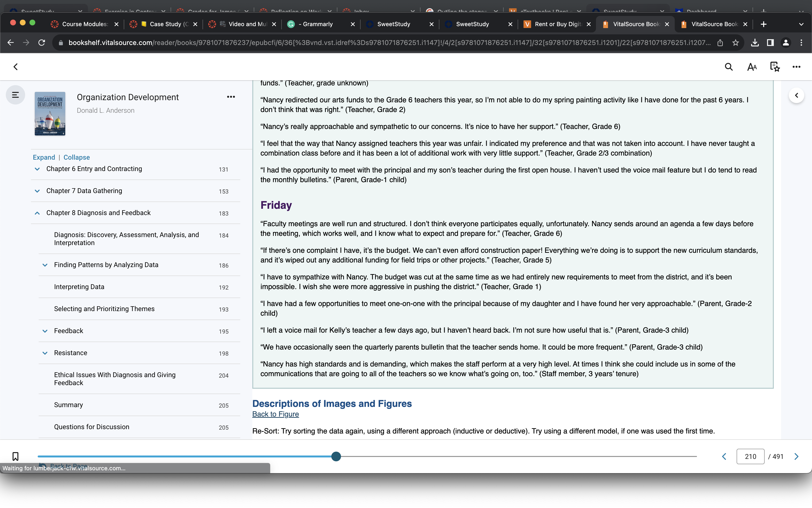Click Expand in the table of contents
Screen dimensions: 812x508
(44, 157)
